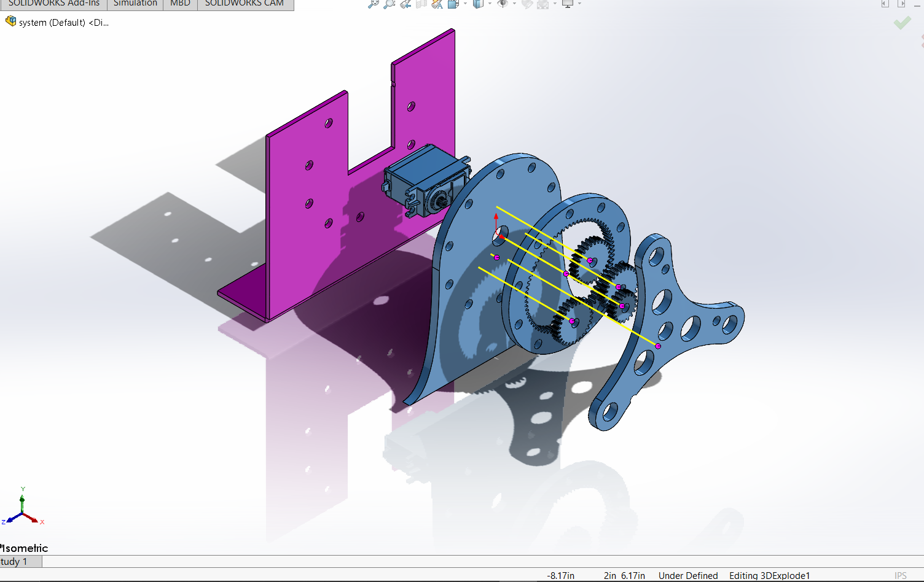Select the Zoom to Area tool
Image resolution: width=924 pixels, height=582 pixels.
coord(390,3)
